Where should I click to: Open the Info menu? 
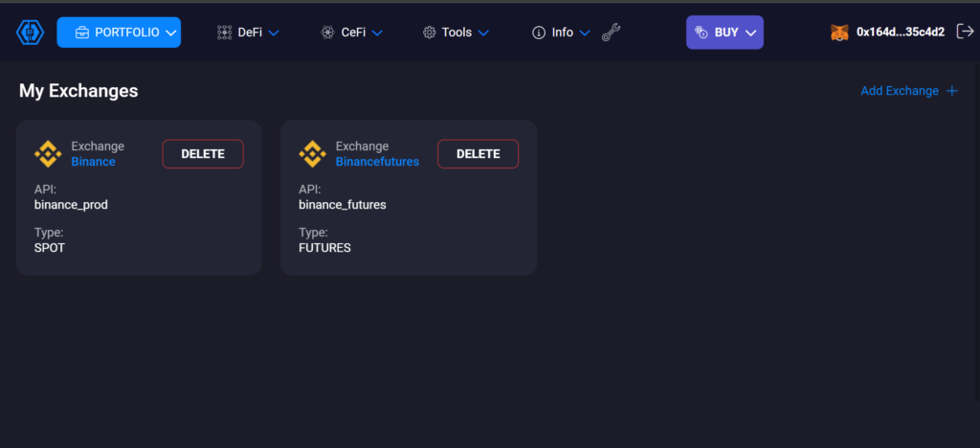[561, 33]
